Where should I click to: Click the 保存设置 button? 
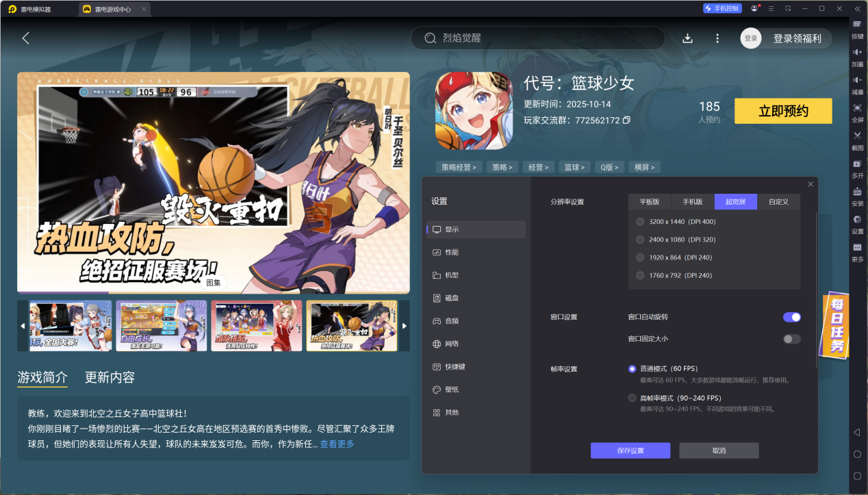pyautogui.click(x=630, y=450)
